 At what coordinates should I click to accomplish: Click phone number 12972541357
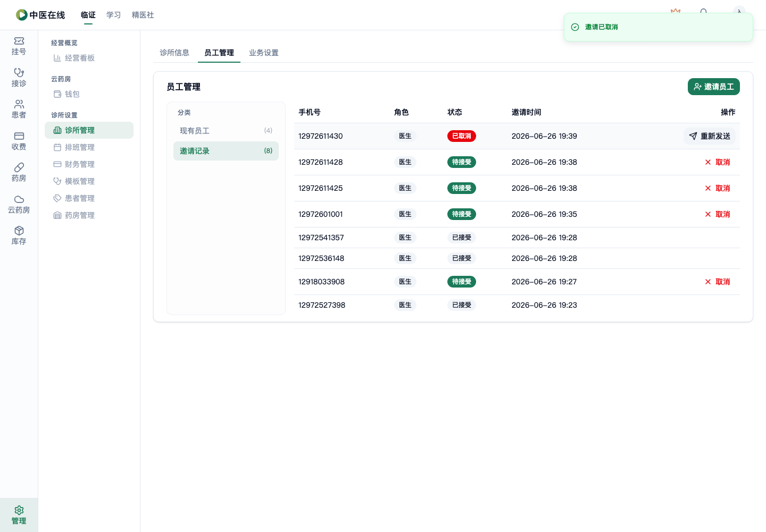tap(321, 238)
